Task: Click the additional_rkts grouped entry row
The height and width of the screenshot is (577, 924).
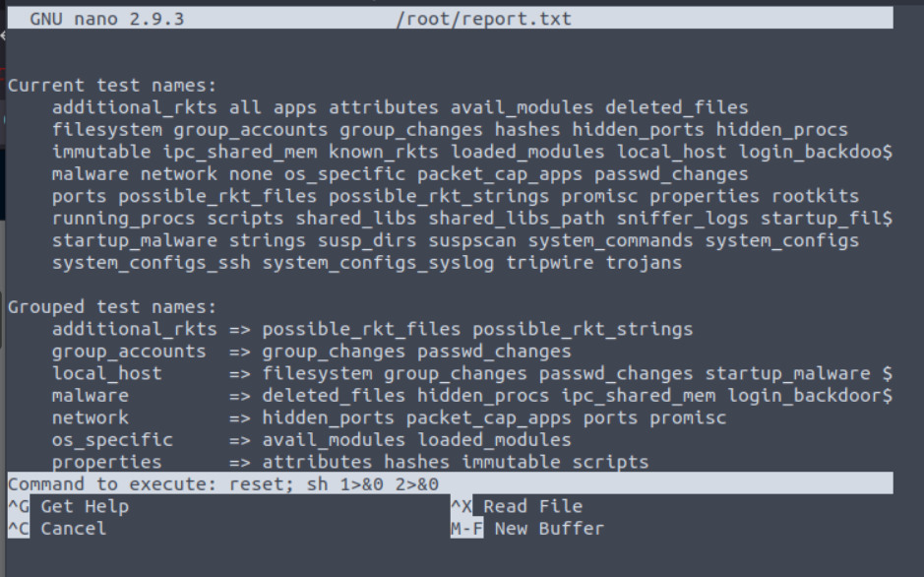Action: tap(372, 329)
